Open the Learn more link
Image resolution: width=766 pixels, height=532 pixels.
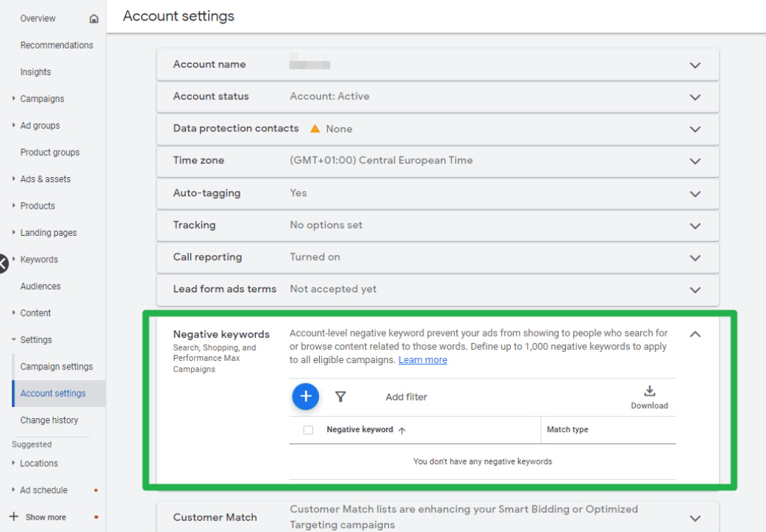click(423, 360)
